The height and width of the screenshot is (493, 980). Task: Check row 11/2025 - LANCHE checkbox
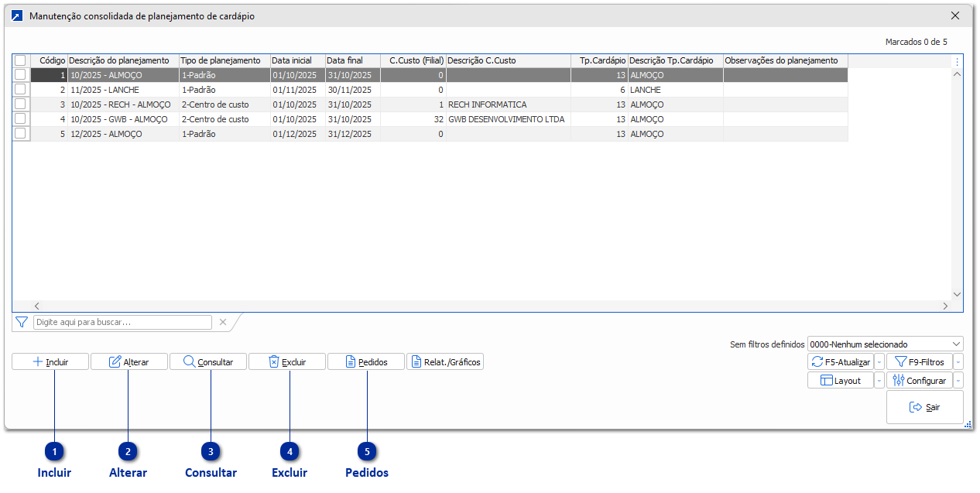(20, 90)
